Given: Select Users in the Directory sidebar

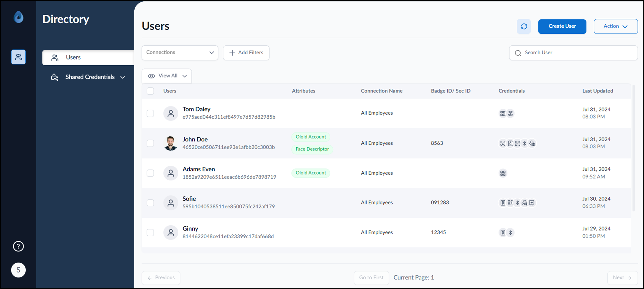Looking at the screenshot, I should pos(88,58).
